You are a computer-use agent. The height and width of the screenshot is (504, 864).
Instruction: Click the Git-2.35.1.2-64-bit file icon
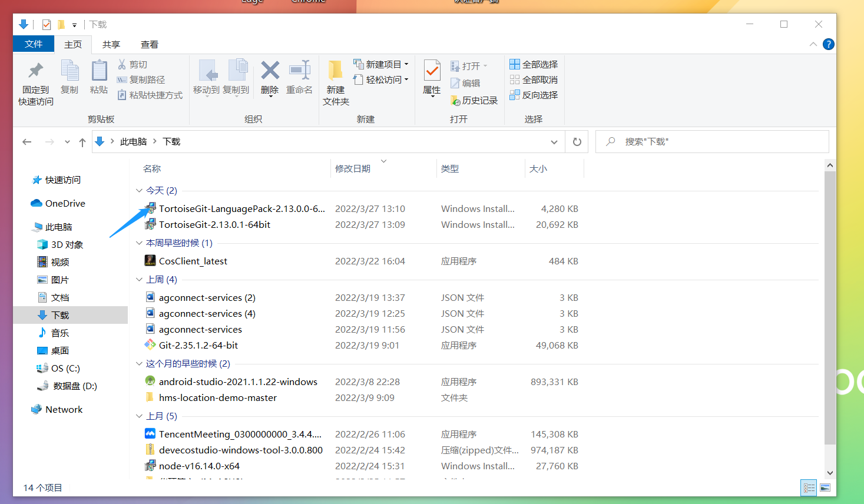pos(150,344)
